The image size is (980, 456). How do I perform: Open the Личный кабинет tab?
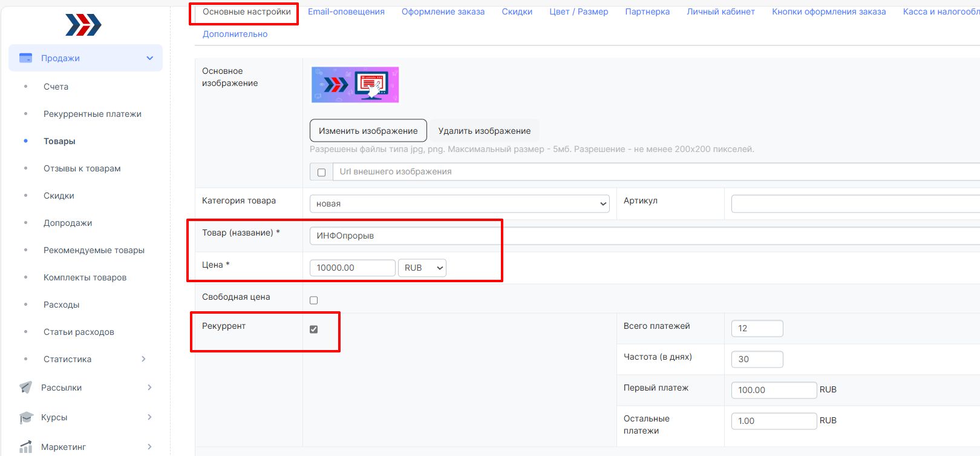tap(720, 12)
